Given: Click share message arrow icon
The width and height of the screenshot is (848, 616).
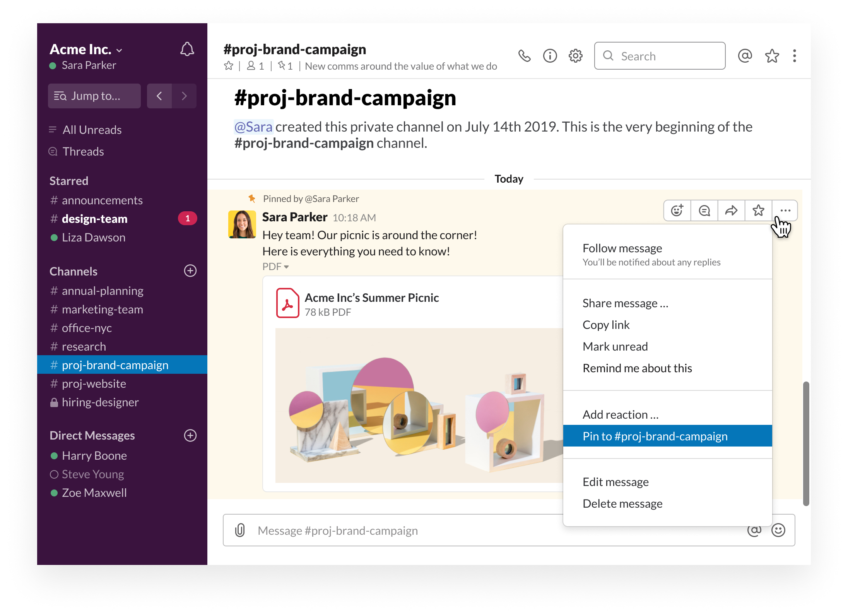Looking at the screenshot, I should tap(731, 210).
